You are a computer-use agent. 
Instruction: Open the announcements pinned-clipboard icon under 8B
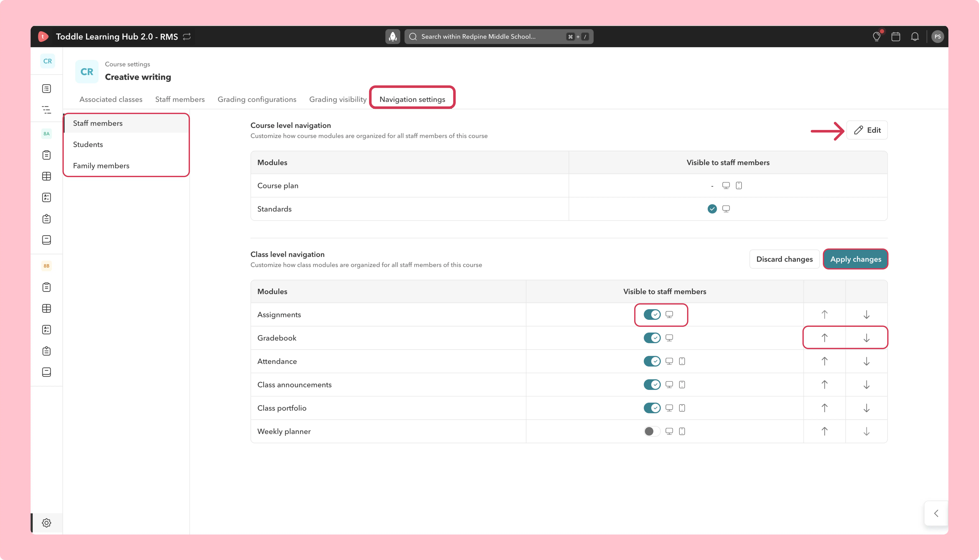[47, 351]
